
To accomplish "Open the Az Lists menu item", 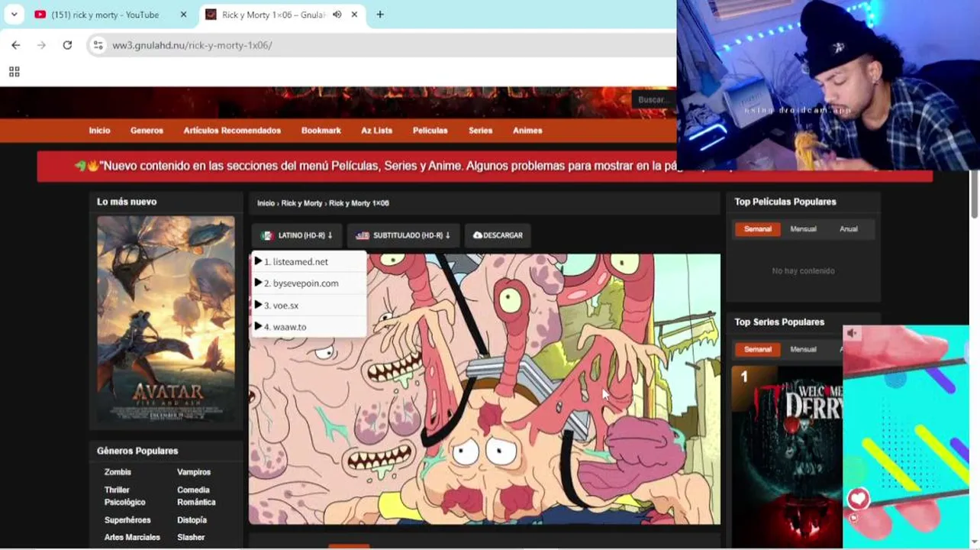I will [x=376, y=131].
